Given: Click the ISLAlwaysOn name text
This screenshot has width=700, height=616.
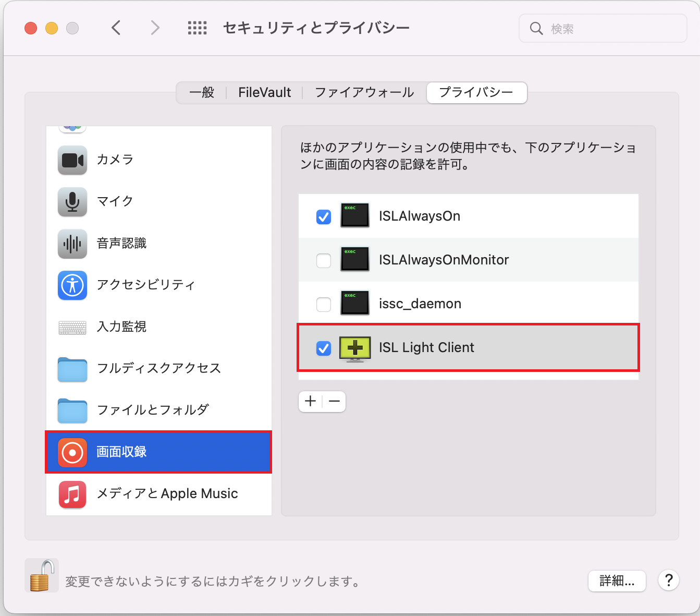Looking at the screenshot, I should pyautogui.click(x=420, y=216).
